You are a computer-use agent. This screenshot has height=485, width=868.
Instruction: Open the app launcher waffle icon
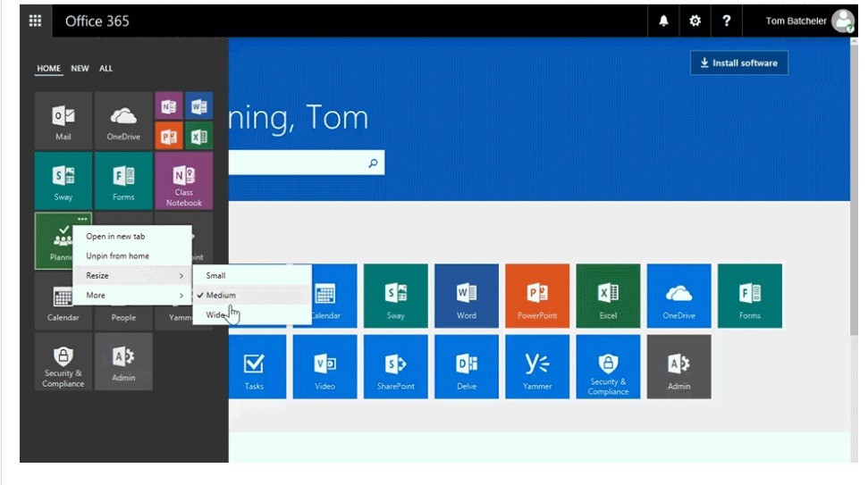[x=36, y=21]
